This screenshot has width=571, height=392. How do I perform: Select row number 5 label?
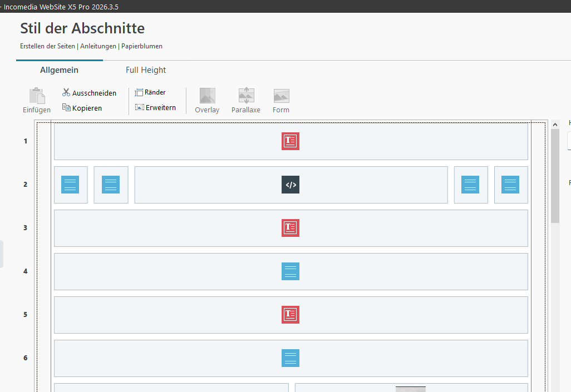26,315
